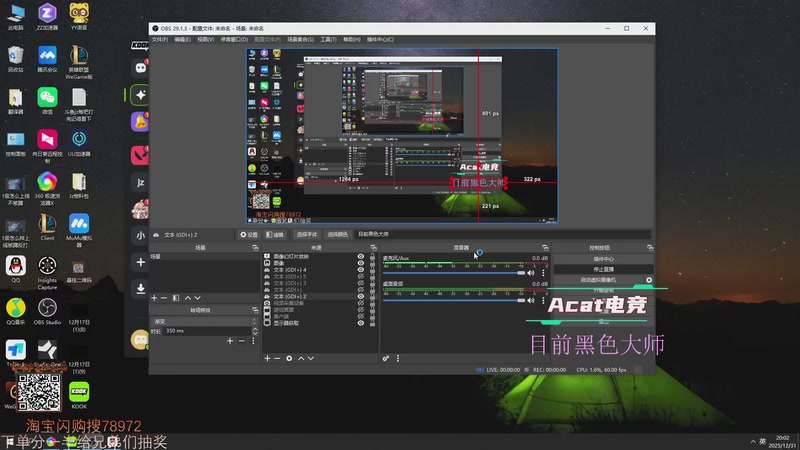
Task: Open 麦克风/Aux three-dot options menu
Action: tap(543, 273)
